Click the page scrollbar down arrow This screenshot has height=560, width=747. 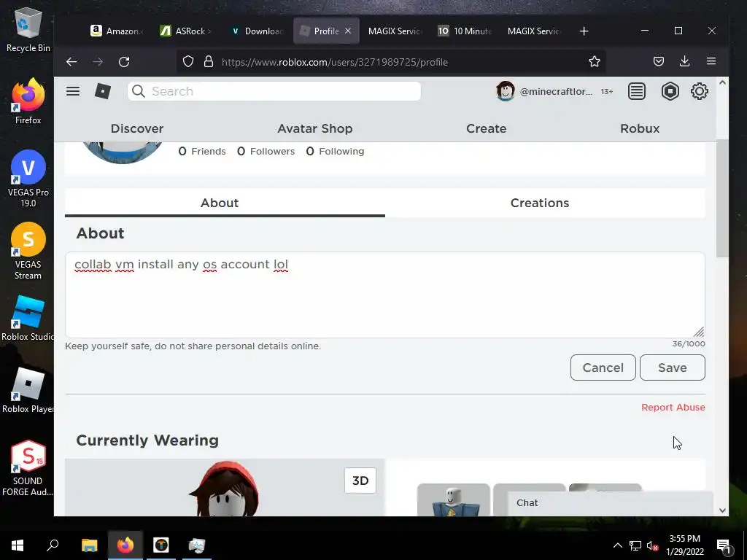pyautogui.click(x=722, y=510)
